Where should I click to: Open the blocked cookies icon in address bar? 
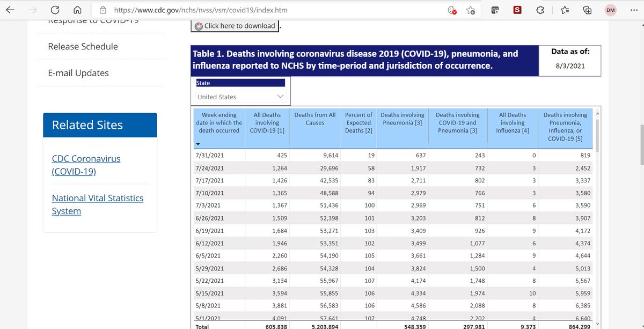[452, 10]
